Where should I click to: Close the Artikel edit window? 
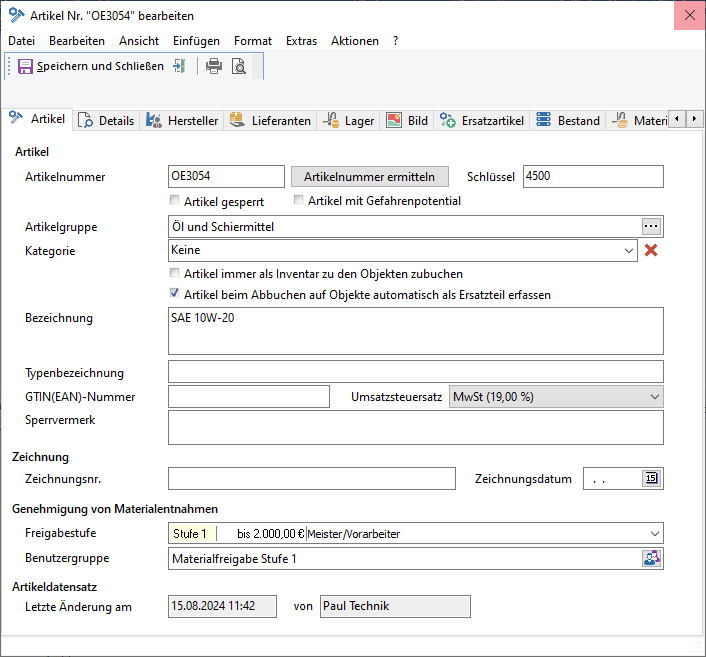tap(689, 15)
